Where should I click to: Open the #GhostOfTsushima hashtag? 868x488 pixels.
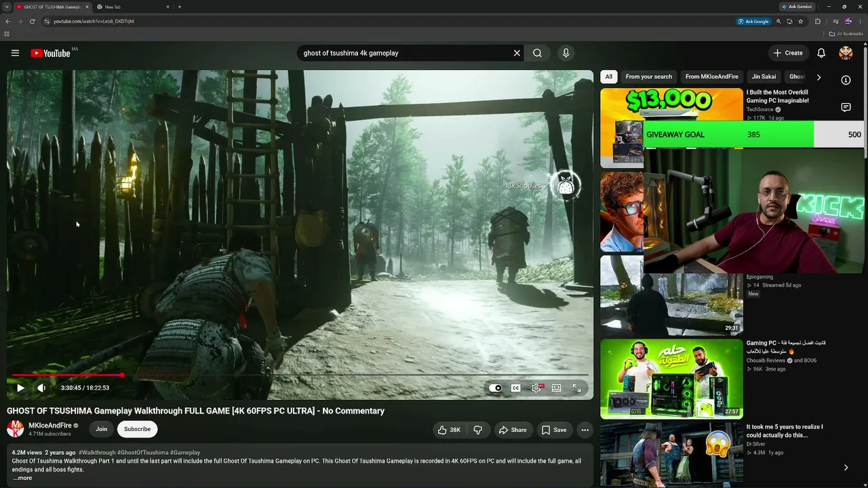click(x=143, y=452)
